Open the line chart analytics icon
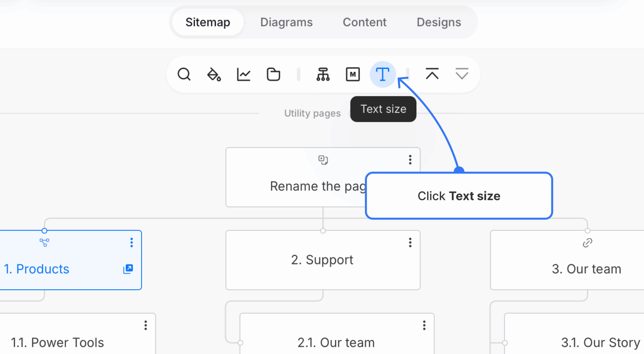The image size is (644, 354). 244,74
